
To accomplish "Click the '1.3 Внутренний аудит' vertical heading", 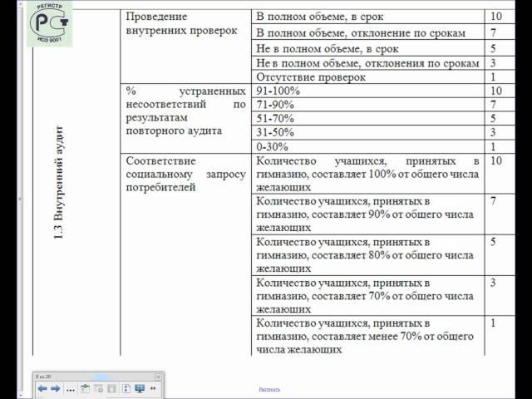I will pos(58,183).
